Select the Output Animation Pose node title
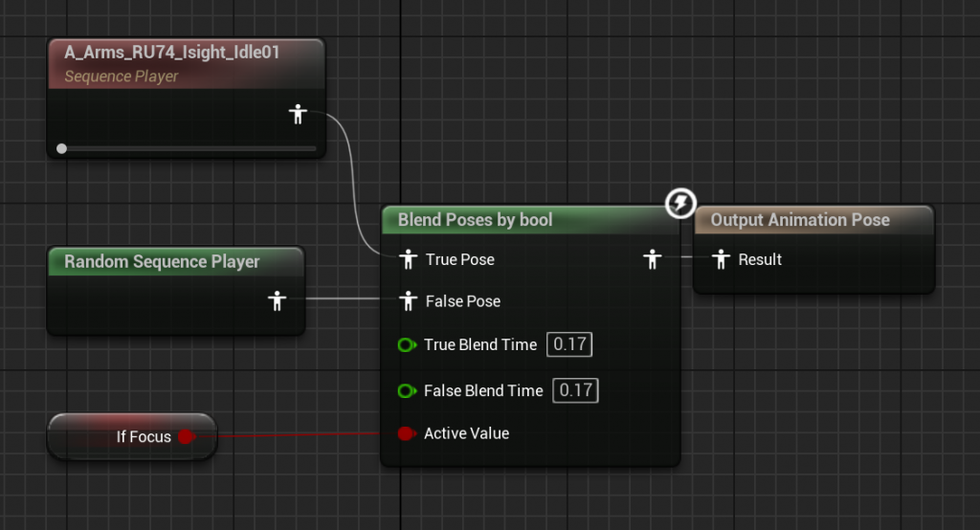980x530 pixels. [800, 220]
